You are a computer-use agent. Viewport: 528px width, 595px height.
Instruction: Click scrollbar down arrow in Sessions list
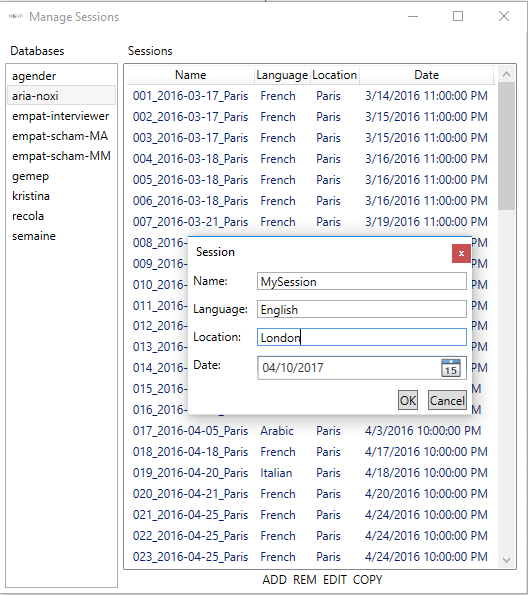pos(506,560)
